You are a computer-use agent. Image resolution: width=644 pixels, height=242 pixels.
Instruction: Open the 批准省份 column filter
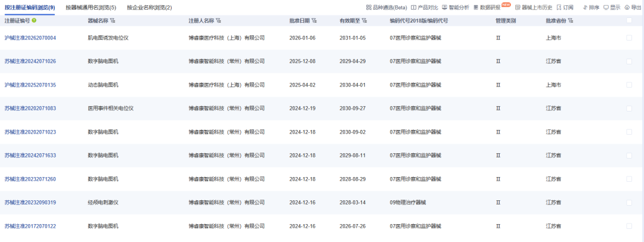(x=571, y=21)
